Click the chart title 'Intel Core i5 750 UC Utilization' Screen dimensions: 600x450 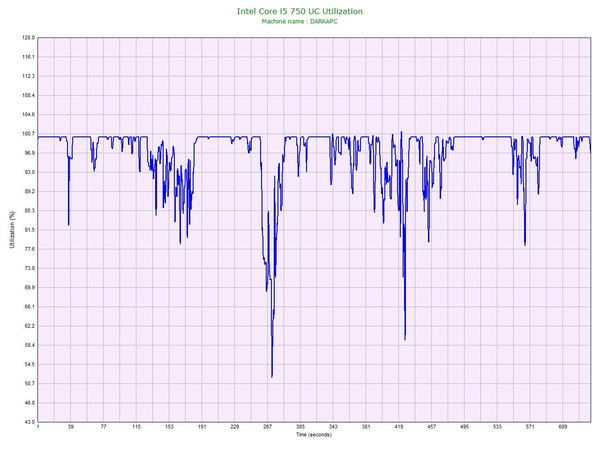point(300,11)
